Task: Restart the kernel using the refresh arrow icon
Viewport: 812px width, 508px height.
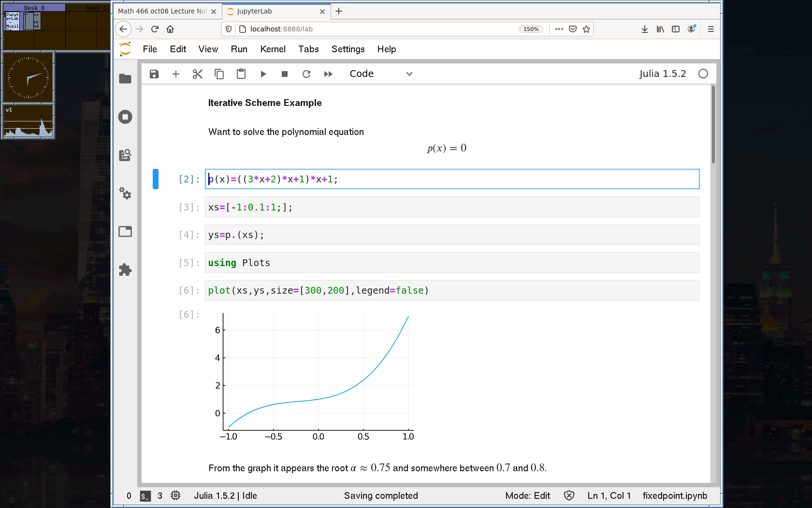Action: (x=306, y=74)
